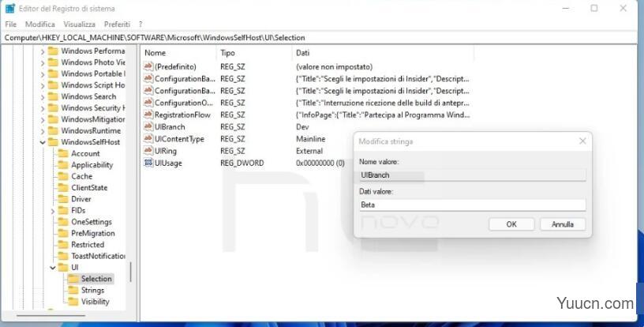The height and width of the screenshot is (327, 644).
Task: Click the UIBranch string value icon
Action: coord(148,126)
